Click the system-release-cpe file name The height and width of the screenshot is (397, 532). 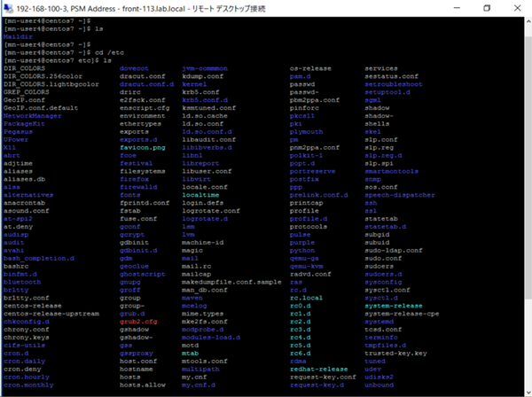click(x=402, y=314)
